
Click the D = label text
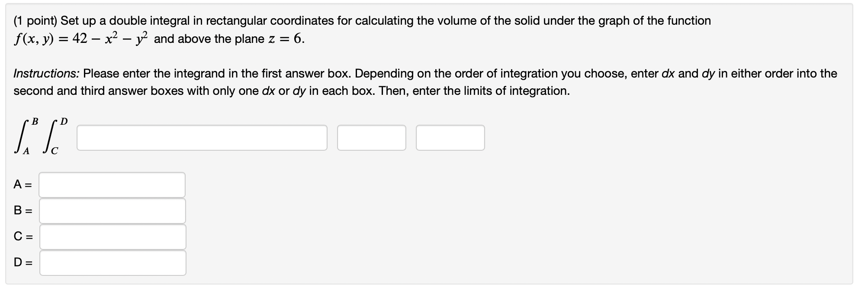[x=22, y=263]
